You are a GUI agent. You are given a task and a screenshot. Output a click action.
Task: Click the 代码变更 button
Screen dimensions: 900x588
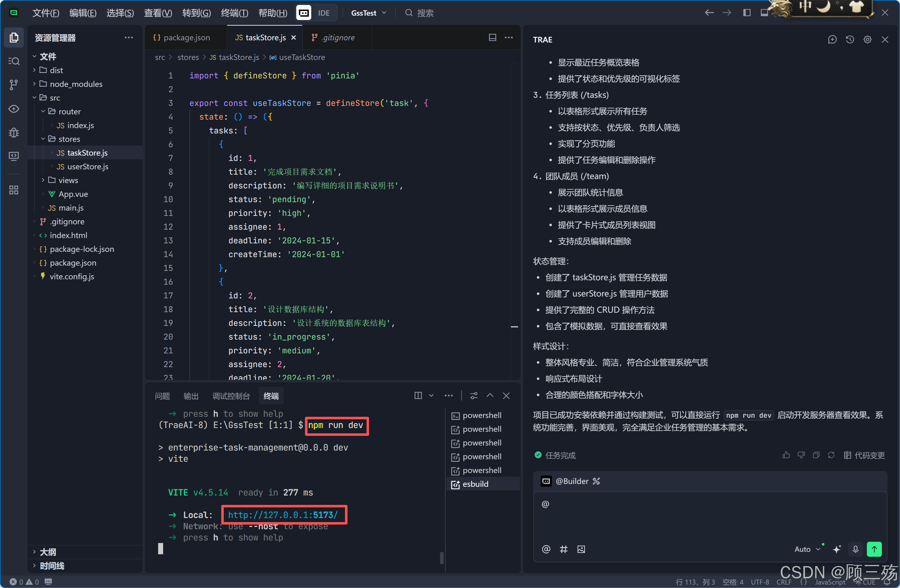tap(864, 455)
